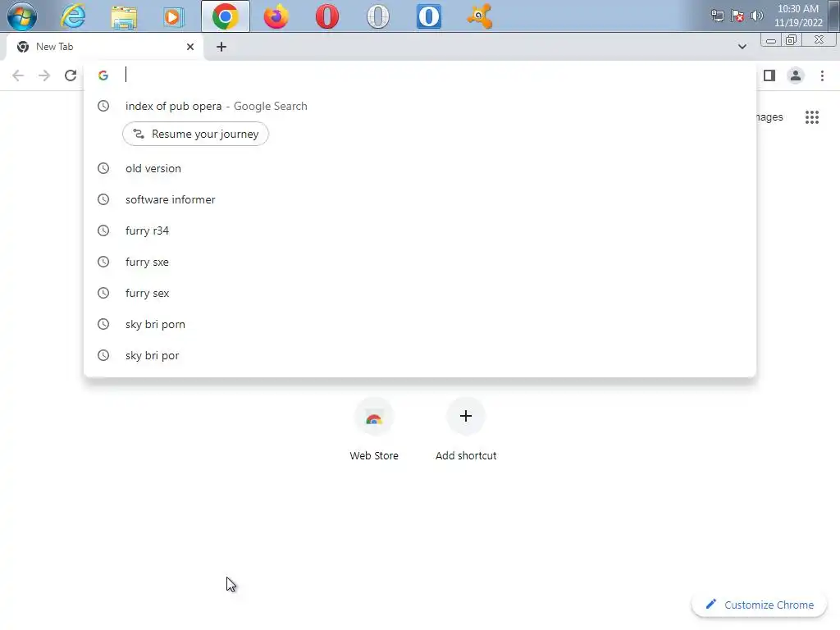Click history clock icon beside 'old version'
Screen dimensions: 840x630
pos(103,168)
